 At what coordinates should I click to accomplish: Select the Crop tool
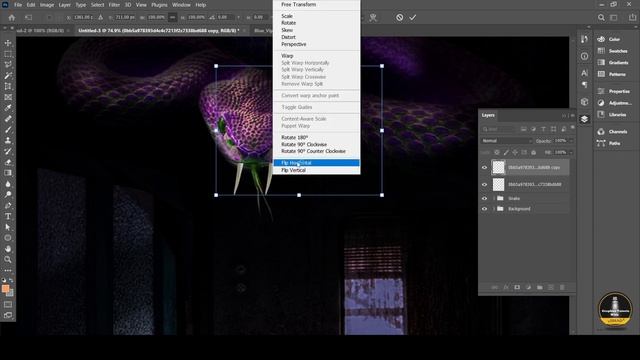[x=8, y=86]
